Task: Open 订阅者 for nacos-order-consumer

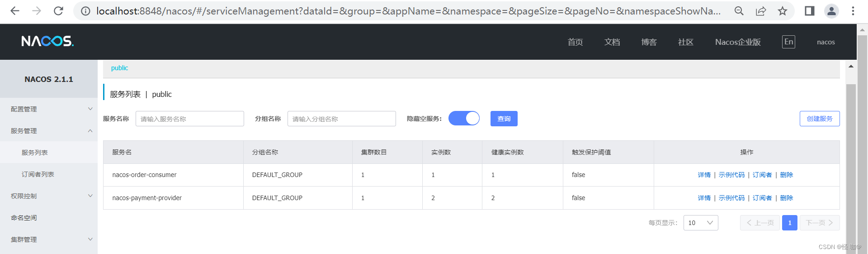Action: click(762, 175)
